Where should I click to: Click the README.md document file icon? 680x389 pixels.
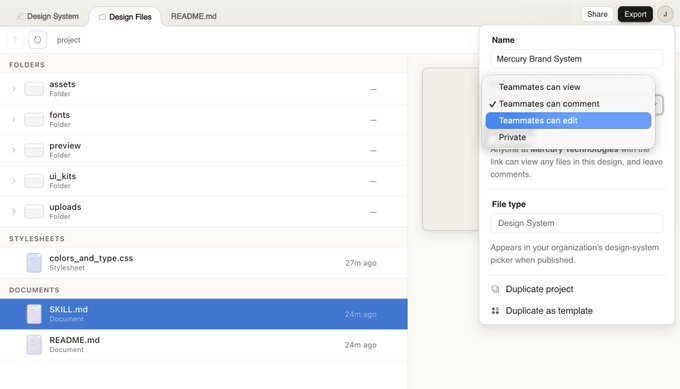(x=34, y=345)
